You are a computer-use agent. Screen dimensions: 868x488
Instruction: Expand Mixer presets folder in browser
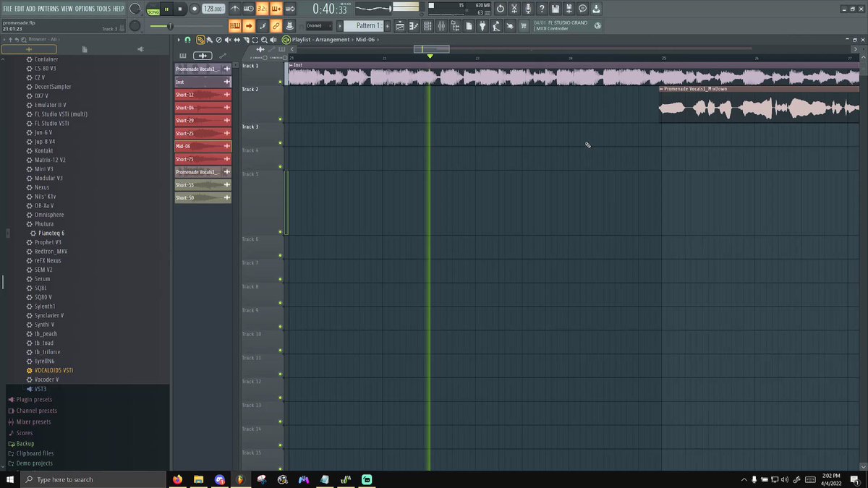[x=33, y=421]
